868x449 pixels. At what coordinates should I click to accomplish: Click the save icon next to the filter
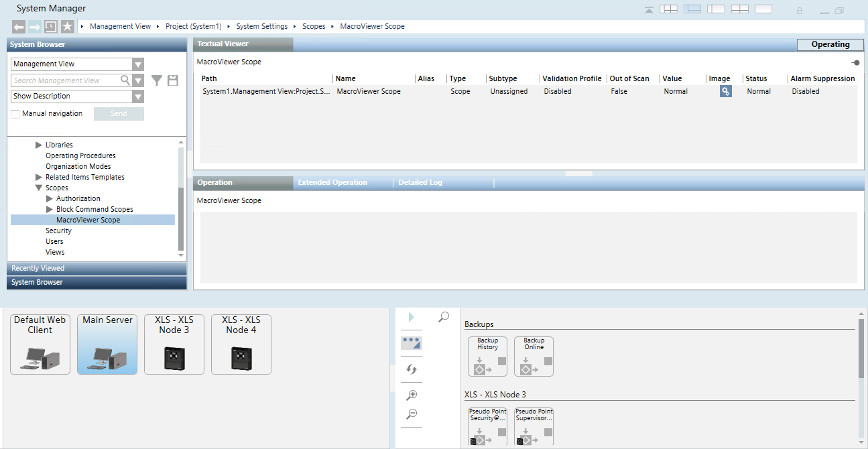click(x=174, y=80)
